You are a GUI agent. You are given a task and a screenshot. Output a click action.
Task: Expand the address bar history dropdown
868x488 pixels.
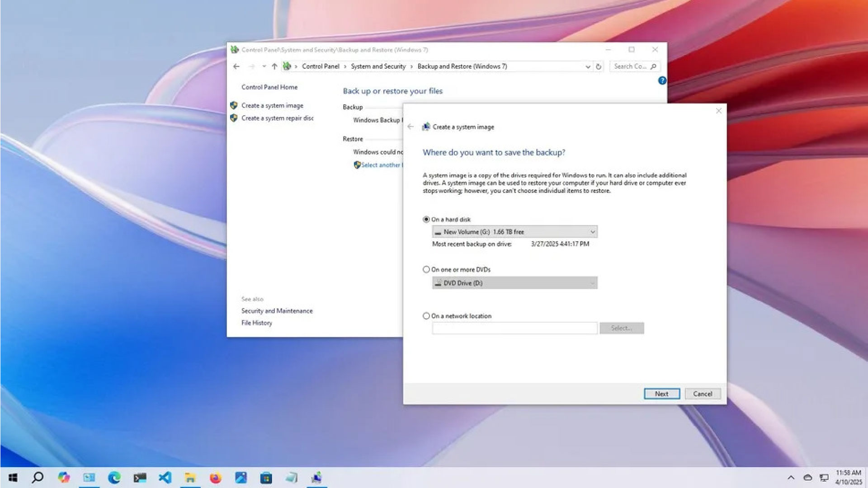[x=588, y=66]
